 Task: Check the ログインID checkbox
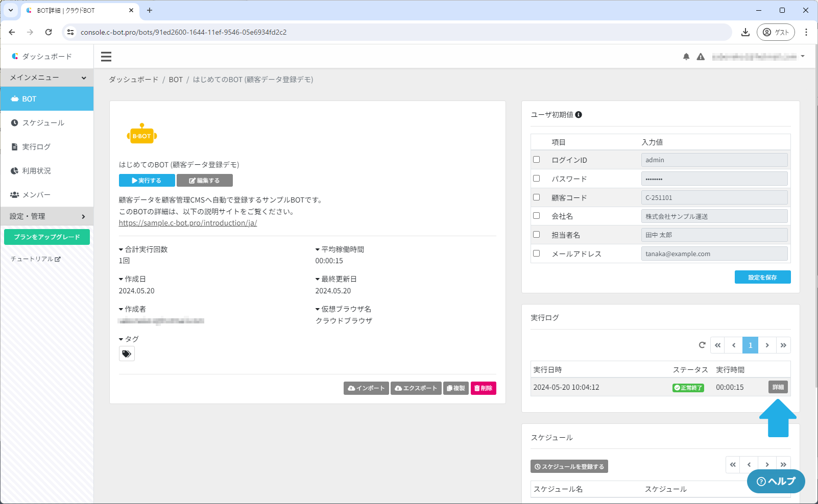pyautogui.click(x=536, y=160)
